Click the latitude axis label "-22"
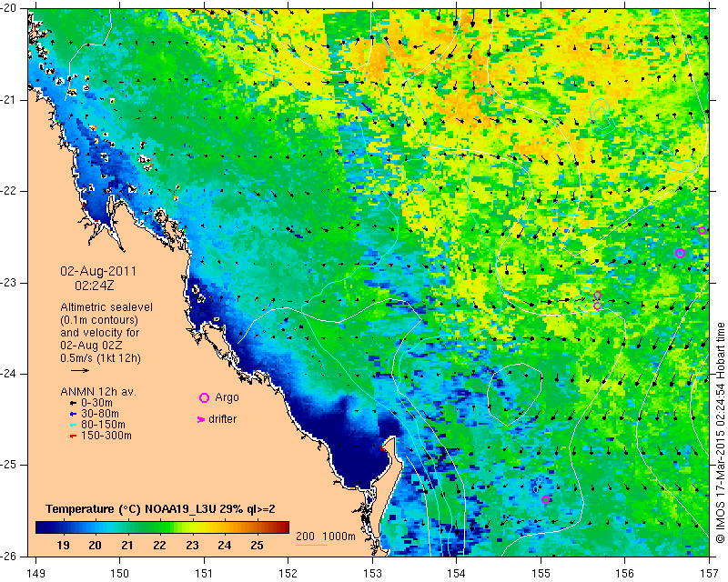Image resolution: width=728 pixels, height=582 pixels. [9, 191]
